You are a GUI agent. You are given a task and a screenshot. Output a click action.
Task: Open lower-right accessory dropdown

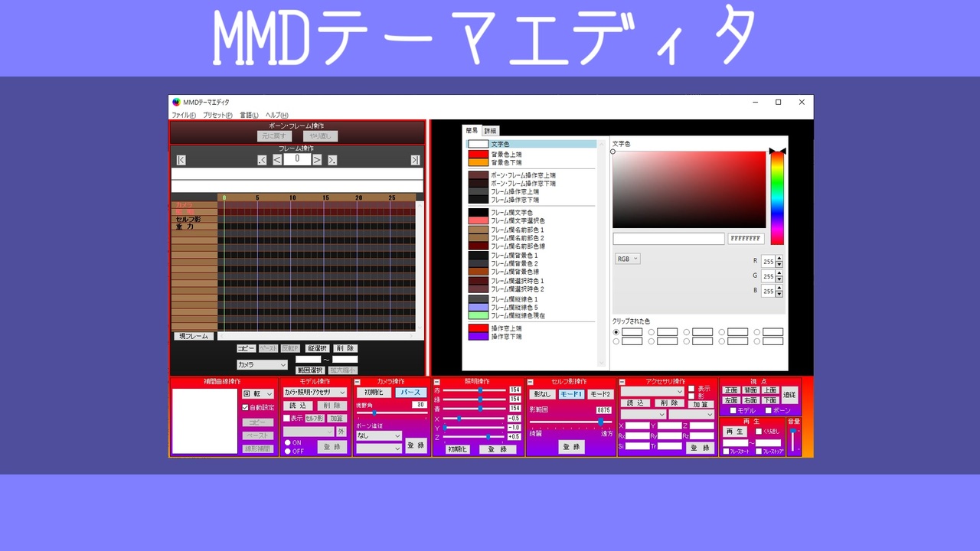pyautogui.click(x=691, y=415)
